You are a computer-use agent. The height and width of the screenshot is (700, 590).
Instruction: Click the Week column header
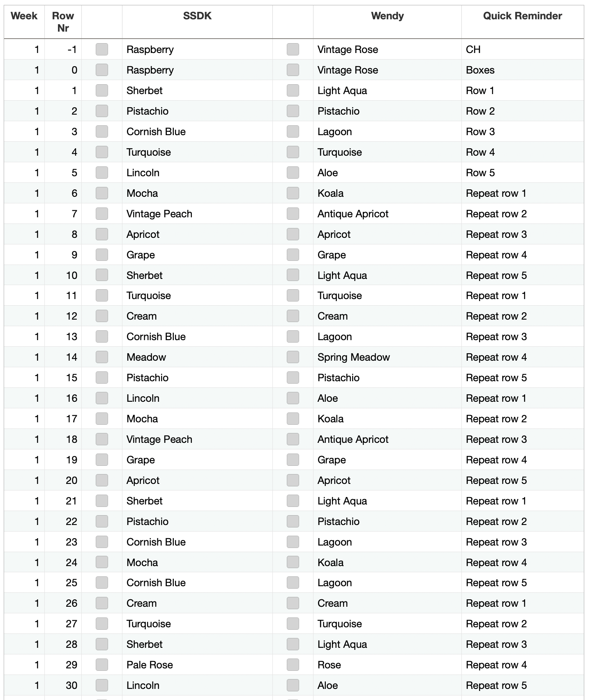pos(24,16)
